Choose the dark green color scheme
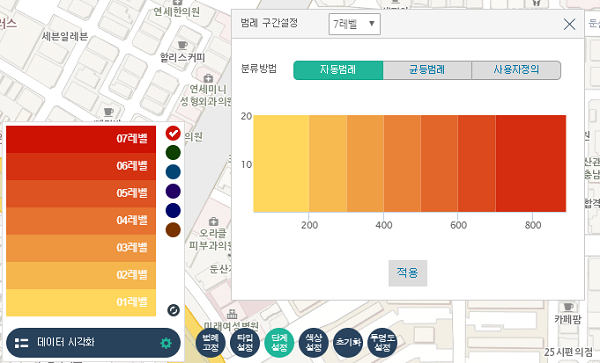The image size is (600, 363). click(x=173, y=153)
